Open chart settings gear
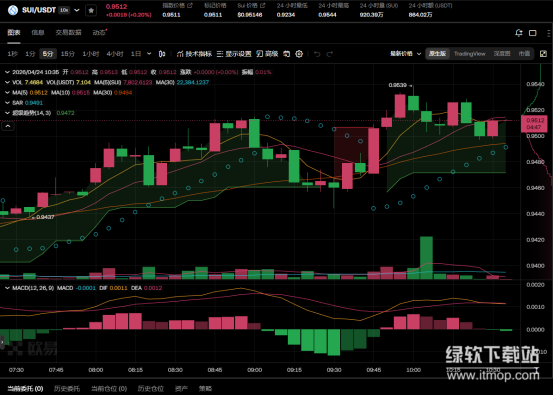The image size is (554, 395). tap(299, 54)
